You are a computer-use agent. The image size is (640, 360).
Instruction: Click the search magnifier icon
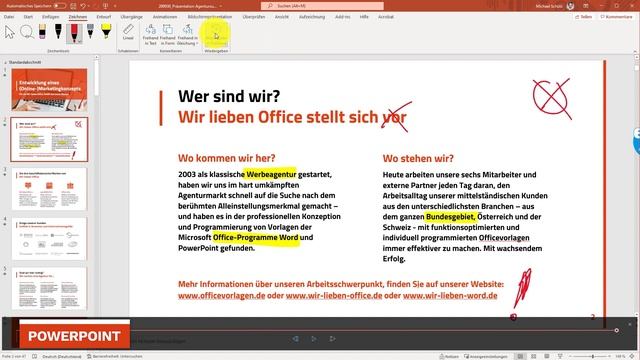tap(270, 6)
